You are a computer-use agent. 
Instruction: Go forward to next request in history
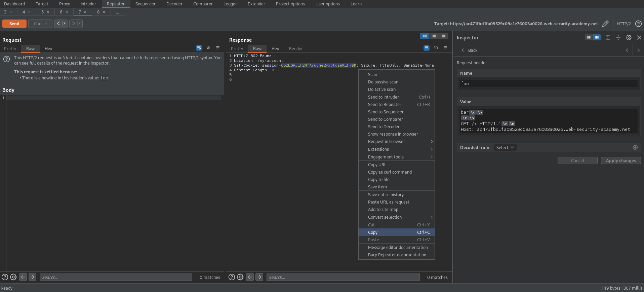[x=73, y=24]
